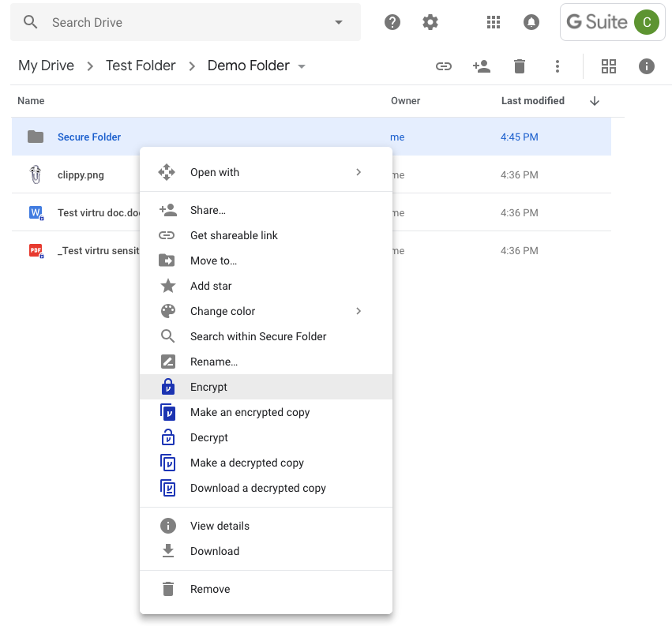Choose Rename… in the context menu
The image size is (672, 626).
(x=265, y=362)
